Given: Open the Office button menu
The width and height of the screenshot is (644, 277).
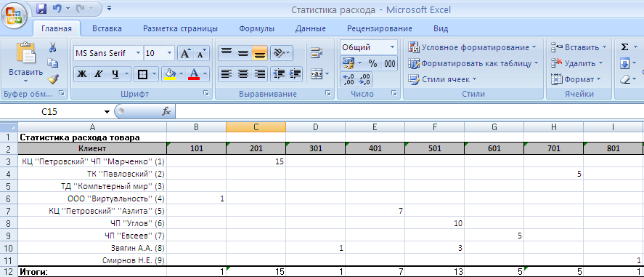Looking at the screenshot, I should click(x=14, y=15).
